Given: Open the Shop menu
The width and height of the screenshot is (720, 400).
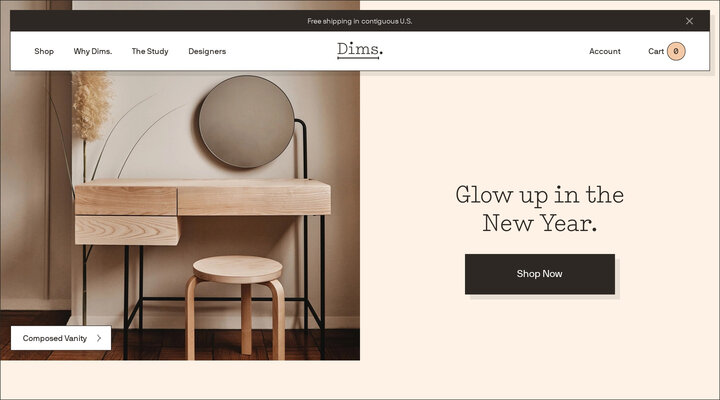Looking at the screenshot, I should pos(44,51).
